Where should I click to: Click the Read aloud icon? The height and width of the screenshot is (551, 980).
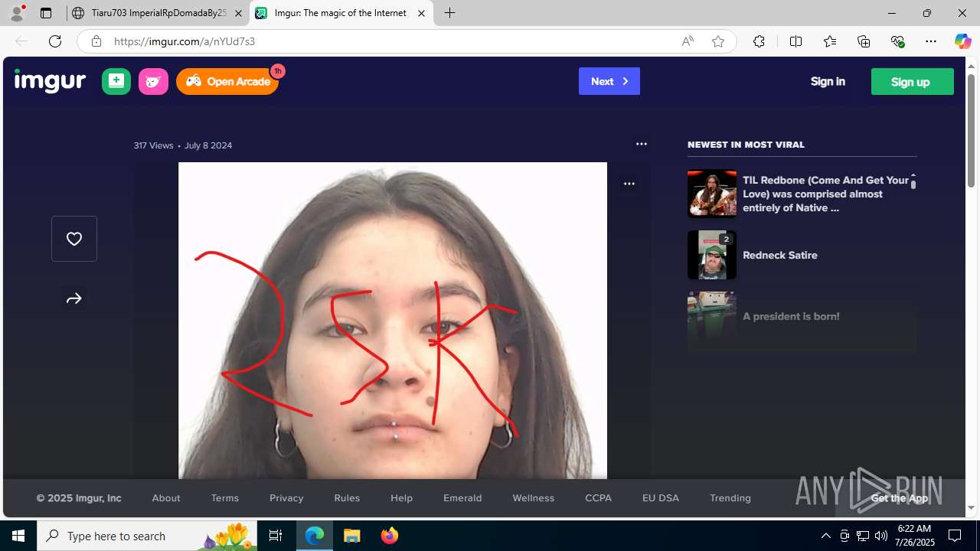[688, 41]
